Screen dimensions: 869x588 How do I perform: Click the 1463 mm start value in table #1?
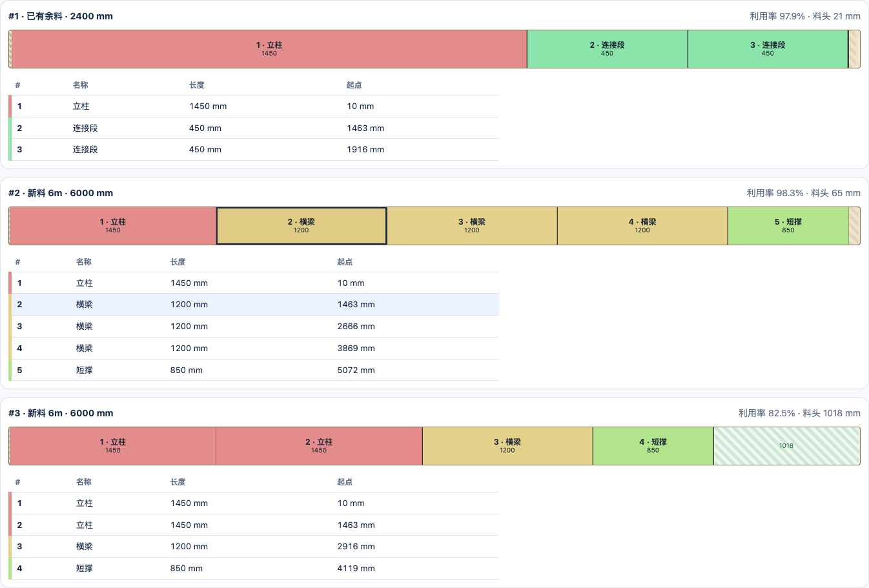point(365,128)
